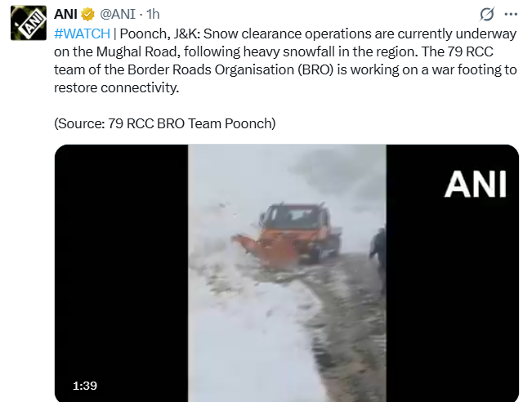Play the snow clearance video
The height and width of the screenshot is (402, 532).
(x=287, y=273)
